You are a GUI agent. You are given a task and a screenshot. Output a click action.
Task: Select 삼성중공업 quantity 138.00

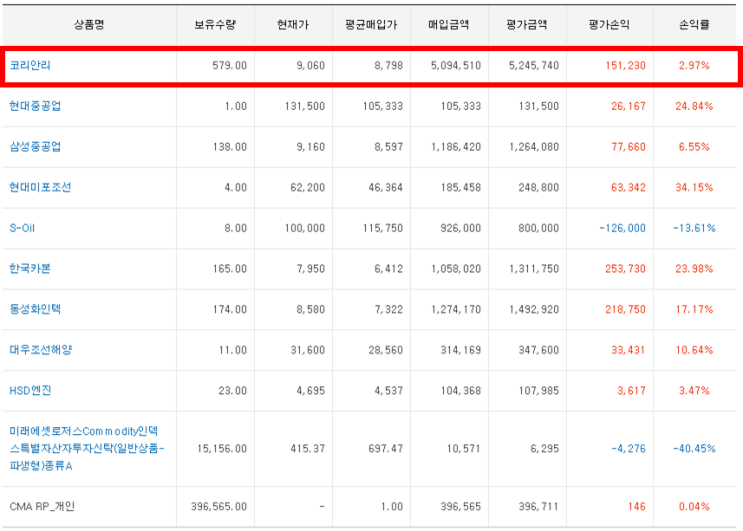[x=229, y=147]
